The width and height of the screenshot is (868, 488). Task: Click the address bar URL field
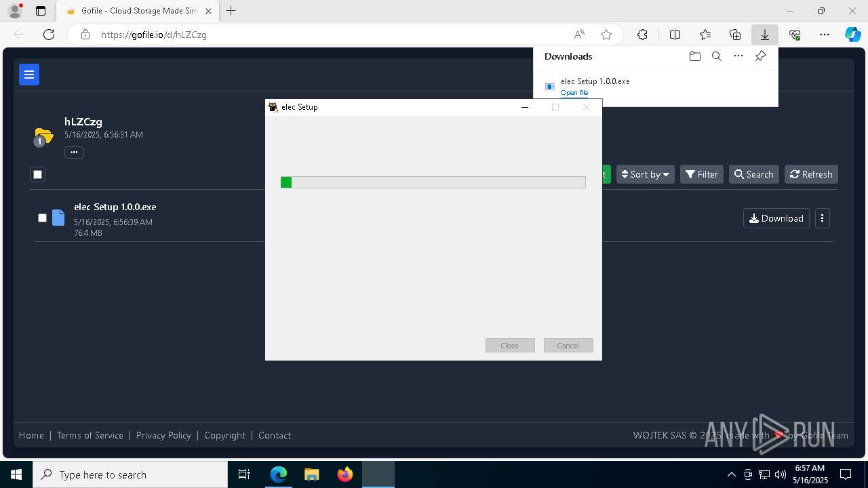325,35
